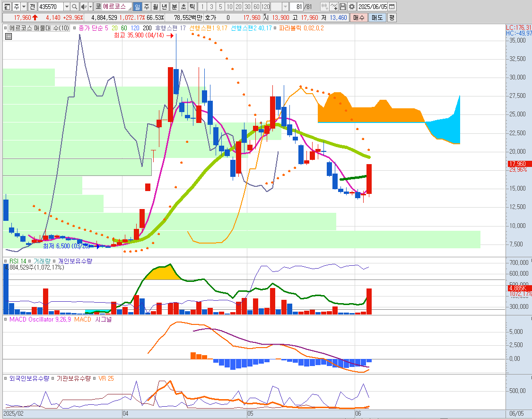Screen dimensions: 532x419
Task: Choose the 30 interval button
Action: [x=248, y=7]
